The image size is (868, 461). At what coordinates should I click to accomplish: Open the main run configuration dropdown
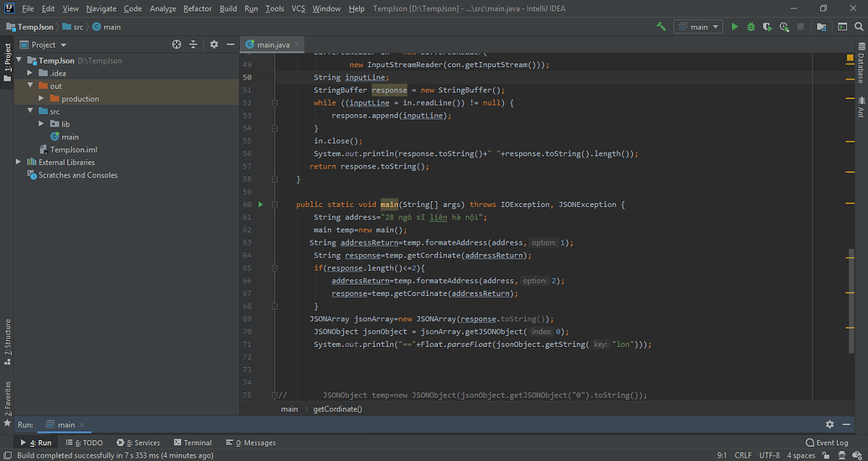[699, 27]
